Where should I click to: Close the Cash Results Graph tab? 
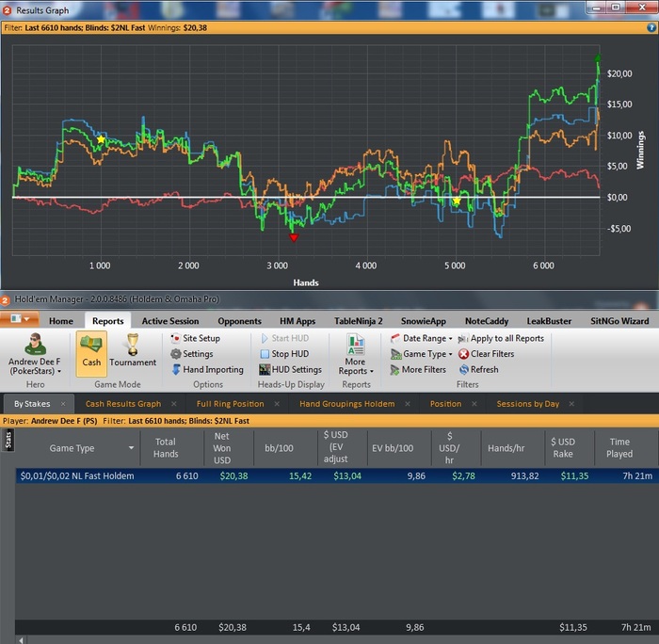(x=173, y=404)
